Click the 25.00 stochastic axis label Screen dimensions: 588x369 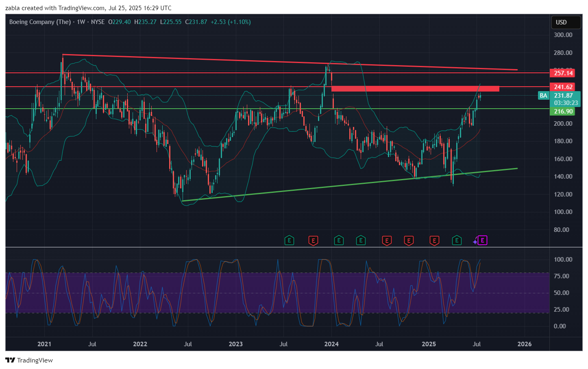pyautogui.click(x=561, y=310)
